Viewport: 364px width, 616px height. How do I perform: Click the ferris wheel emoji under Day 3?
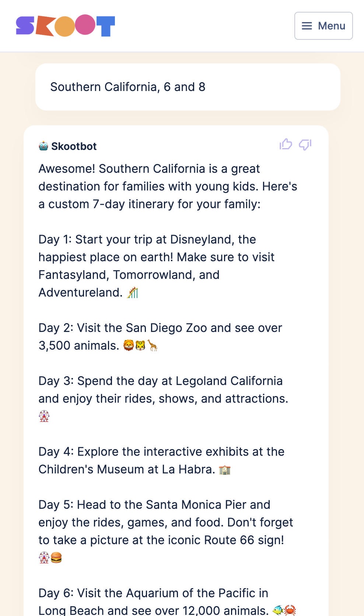pyautogui.click(x=44, y=416)
